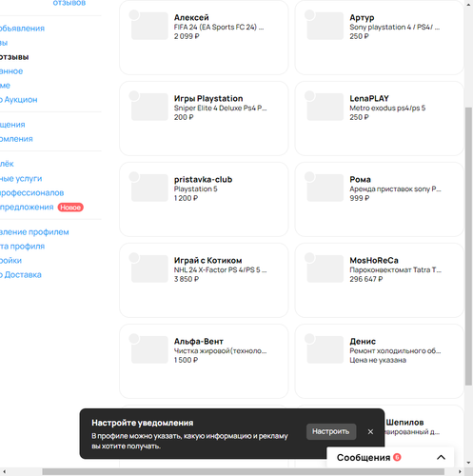The height and width of the screenshot is (476, 473).
Task: Click seller name Альфа-Вент
Action: 199,341
